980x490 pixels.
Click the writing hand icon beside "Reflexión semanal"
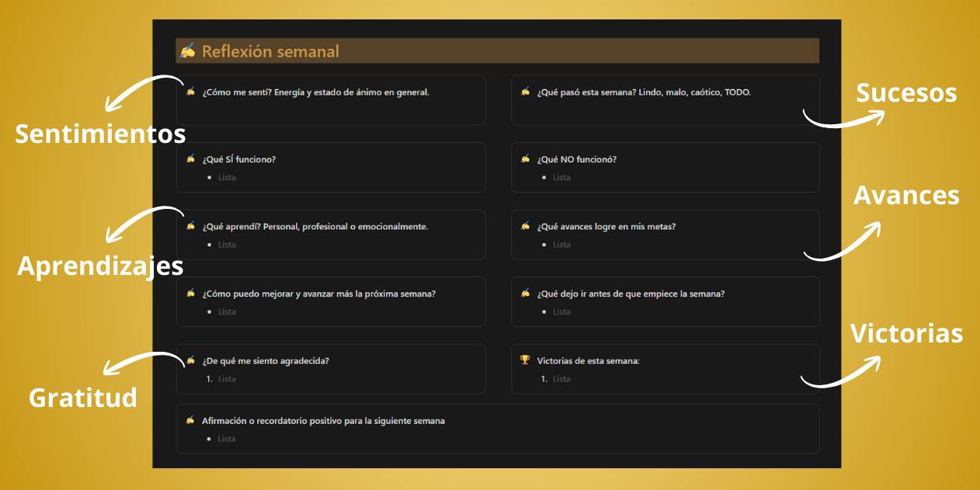tap(187, 51)
